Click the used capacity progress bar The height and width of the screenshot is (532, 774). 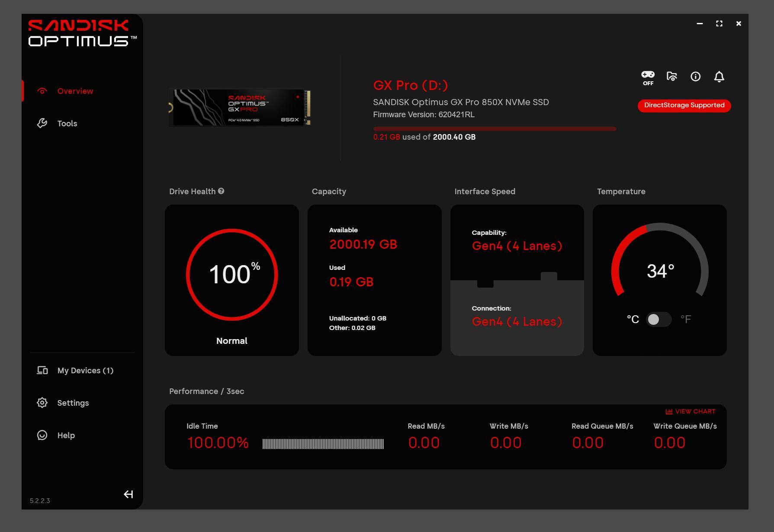coord(495,128)
